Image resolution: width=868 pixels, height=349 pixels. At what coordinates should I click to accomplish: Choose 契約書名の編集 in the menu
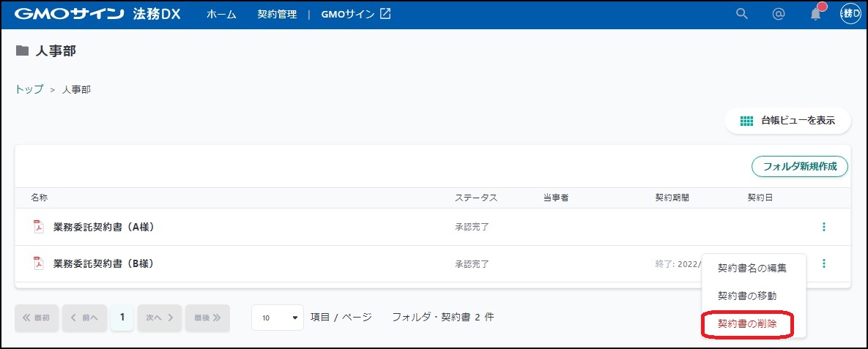(x=752, y=269)
